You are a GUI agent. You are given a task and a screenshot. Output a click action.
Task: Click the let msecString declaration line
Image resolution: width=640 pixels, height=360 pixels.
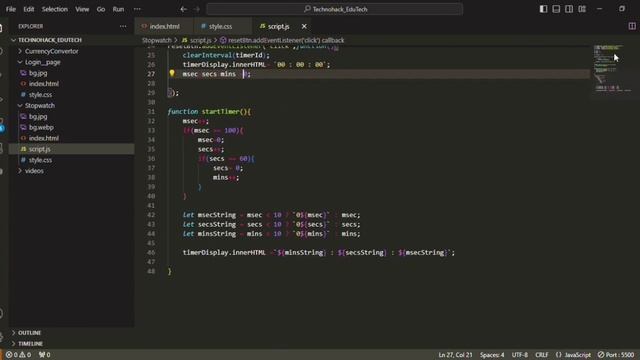click(271, 215)
